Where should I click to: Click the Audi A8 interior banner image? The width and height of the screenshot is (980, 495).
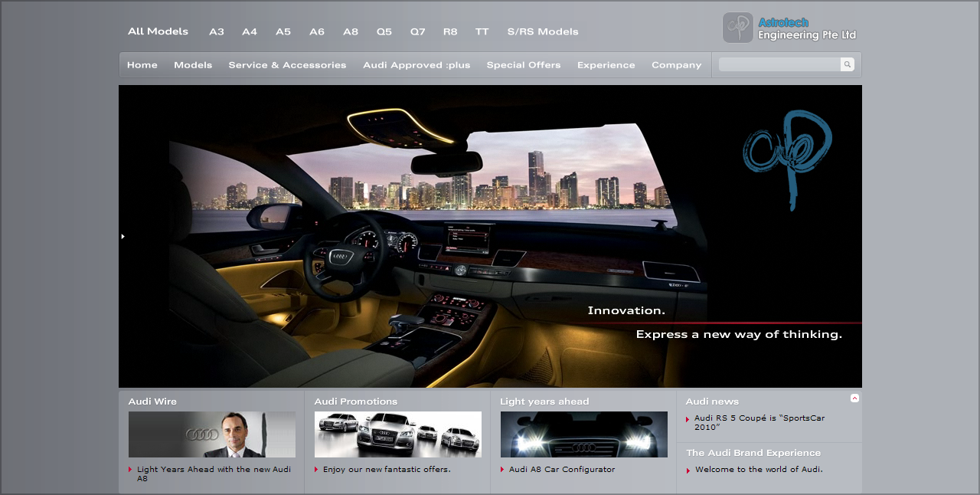click(490, 236)
